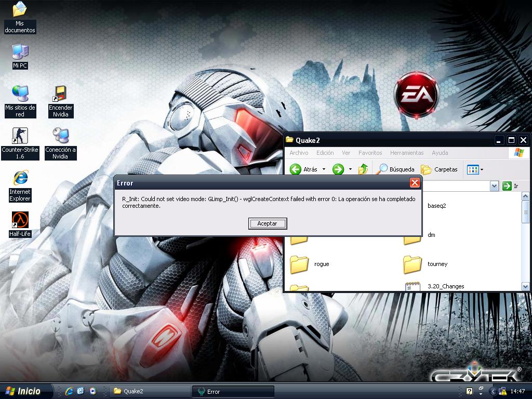The width and height of the screenshot is (532, 399).
Task: Click scroll up arrow in Quake2 window
Action: [525, 196]
